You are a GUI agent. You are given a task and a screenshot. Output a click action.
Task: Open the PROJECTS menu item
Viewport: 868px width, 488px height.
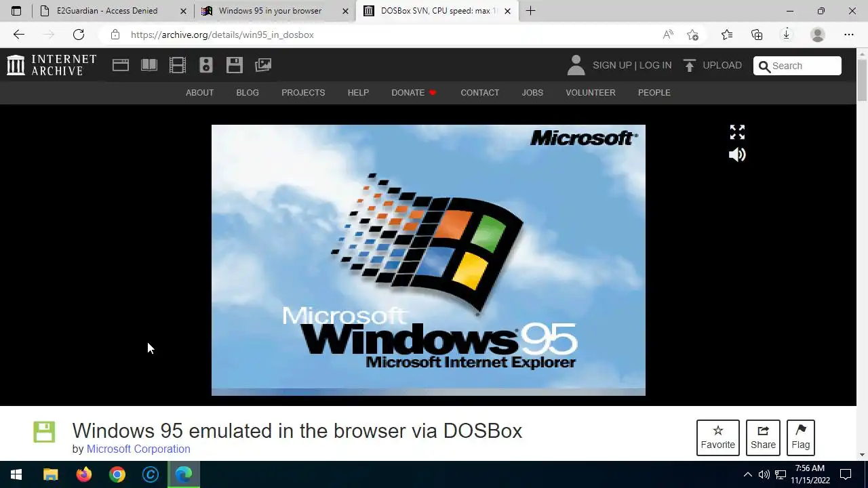coord(303,93)
